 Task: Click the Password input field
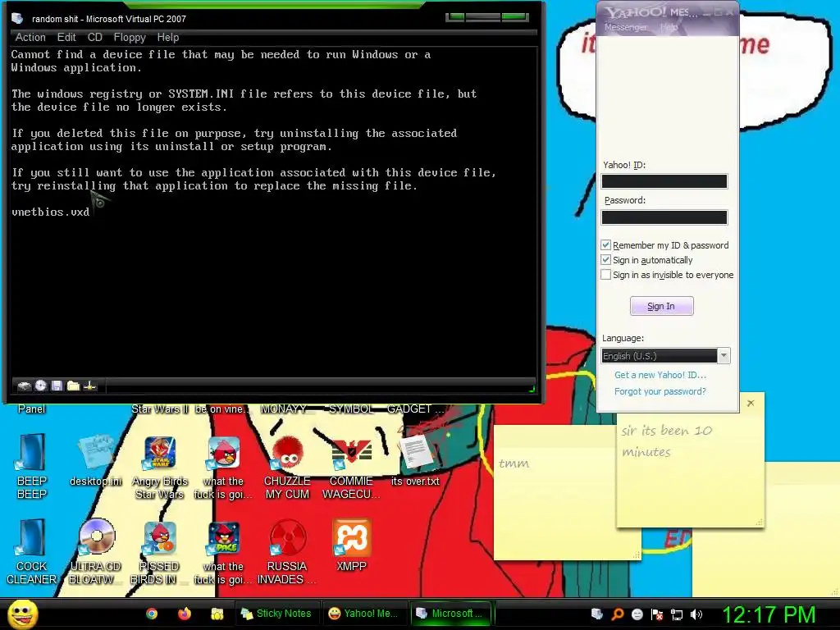664,217
